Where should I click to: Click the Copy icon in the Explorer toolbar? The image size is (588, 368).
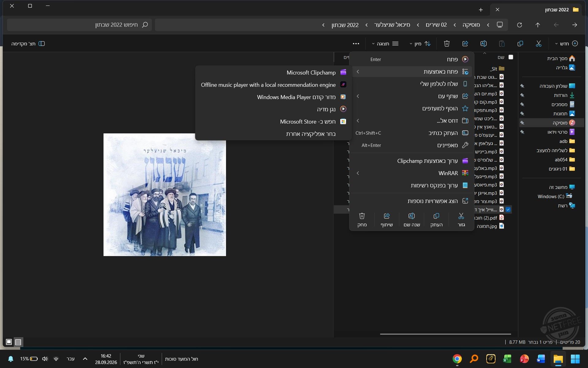pos(520,44)
